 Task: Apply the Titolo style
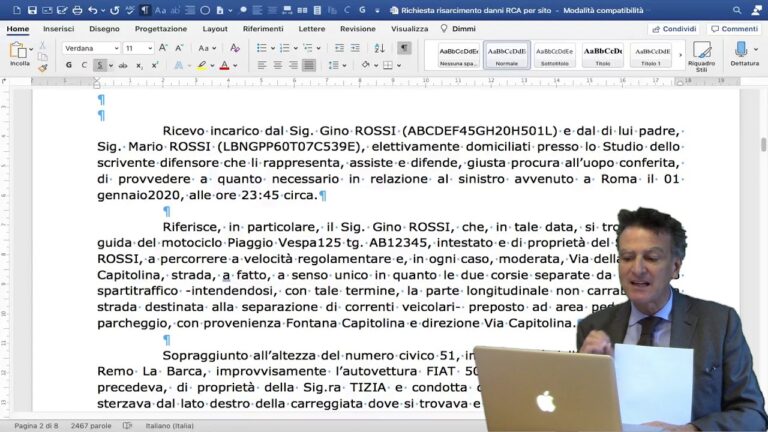pyautogui.click(x=602, y=54)
